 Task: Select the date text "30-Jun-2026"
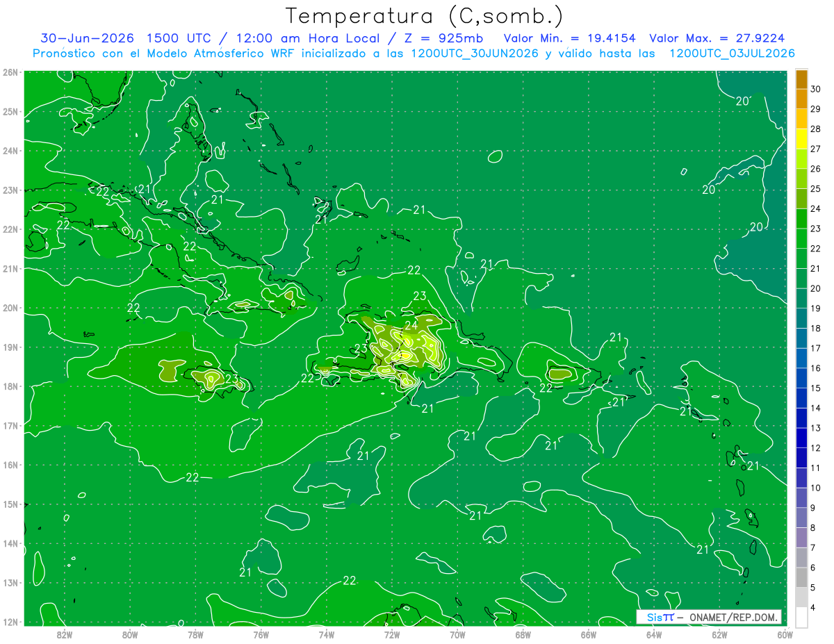(x=87, y=38)
